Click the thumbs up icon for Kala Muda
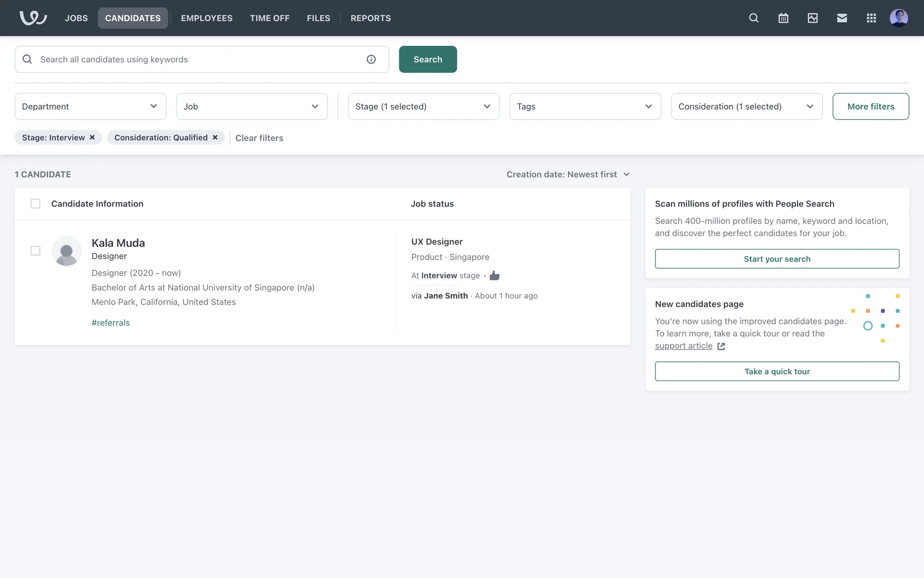924x578 pixels. (x=494, y=276)
